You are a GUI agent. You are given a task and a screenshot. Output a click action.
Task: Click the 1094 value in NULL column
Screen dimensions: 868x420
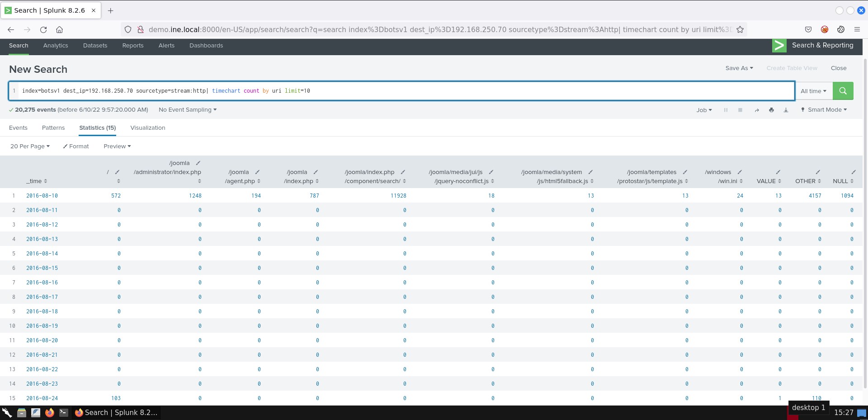(847, 196)
